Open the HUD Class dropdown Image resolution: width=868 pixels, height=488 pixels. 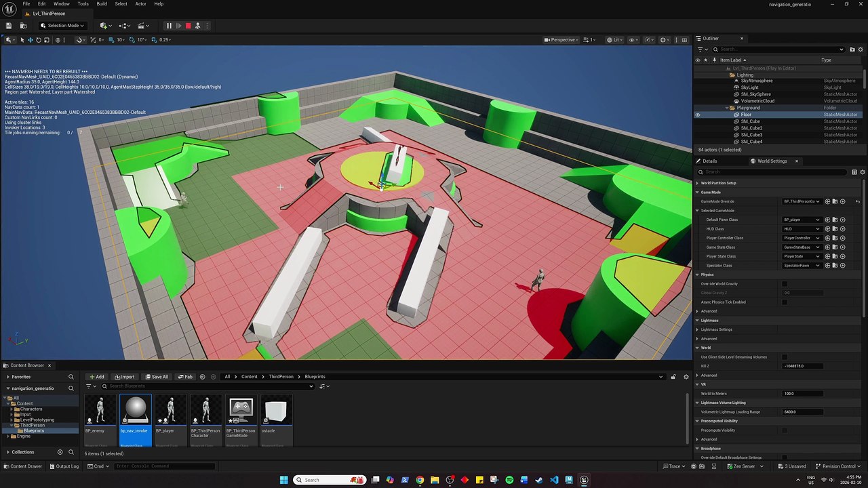802,229
